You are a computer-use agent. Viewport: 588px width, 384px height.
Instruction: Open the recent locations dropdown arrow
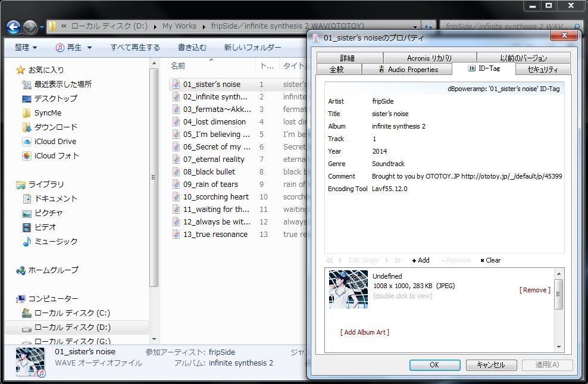[x=42, y=27]
